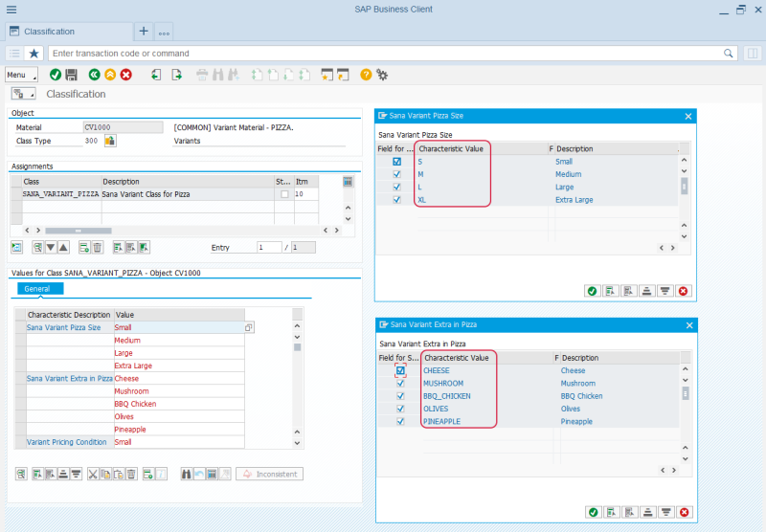
Task: Uncheck the CHEESE checkbox
Action: 400,370
